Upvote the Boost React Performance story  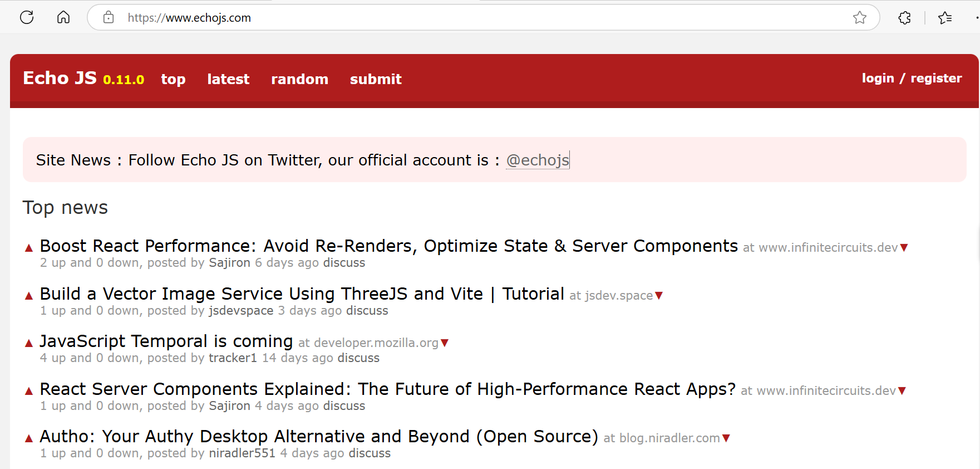[x=29, y=248]
